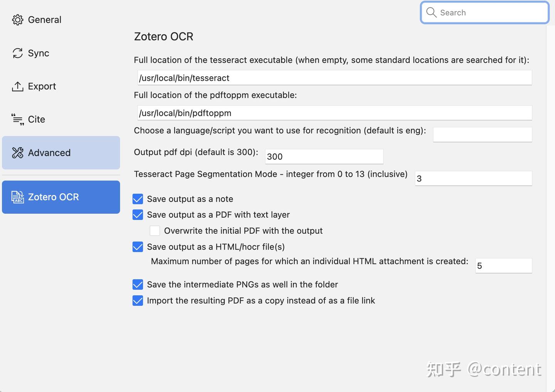Enable Overwrite the initial PDF with output
This screenshot has width=555, height=392.
pos(155,231)
